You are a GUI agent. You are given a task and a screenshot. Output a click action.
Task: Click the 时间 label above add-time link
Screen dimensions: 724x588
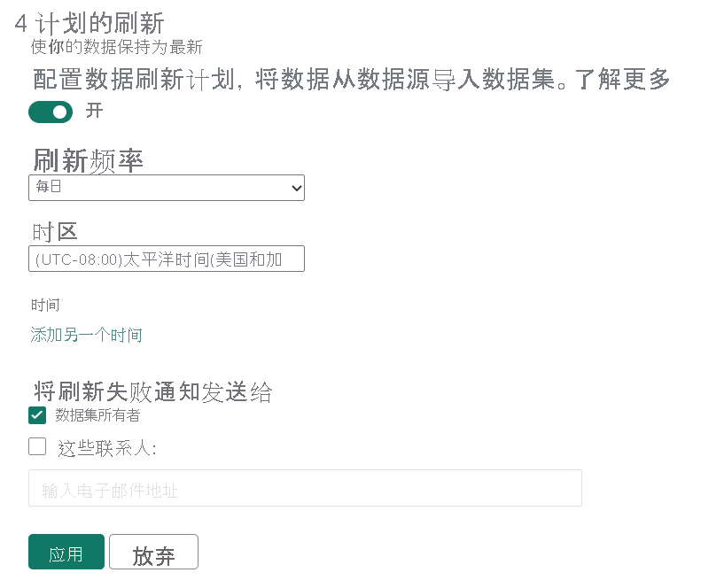pos(46,305)
